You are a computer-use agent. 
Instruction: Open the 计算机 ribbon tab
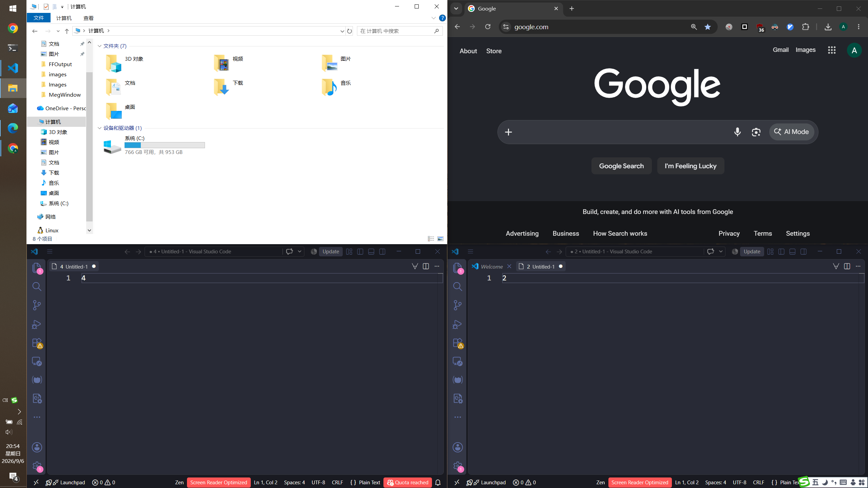64,18
